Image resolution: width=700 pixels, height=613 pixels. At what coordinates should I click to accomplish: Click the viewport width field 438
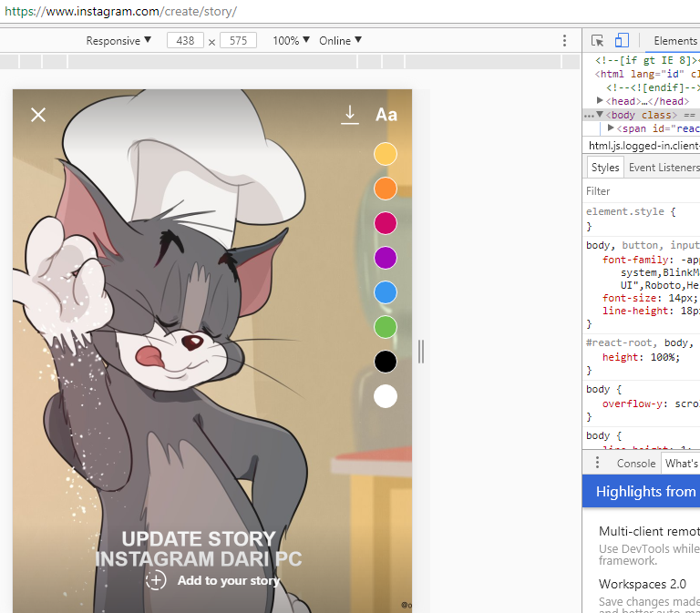tap(185, 41)
